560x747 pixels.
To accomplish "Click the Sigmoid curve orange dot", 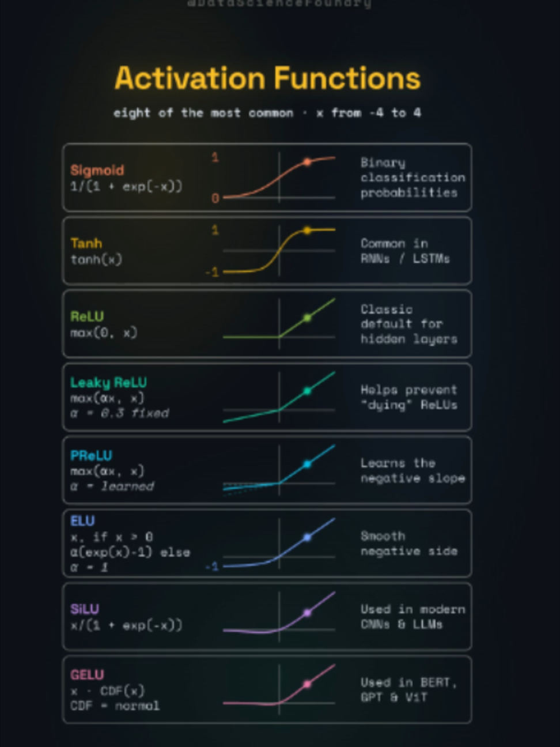I will tap(307, 162).
